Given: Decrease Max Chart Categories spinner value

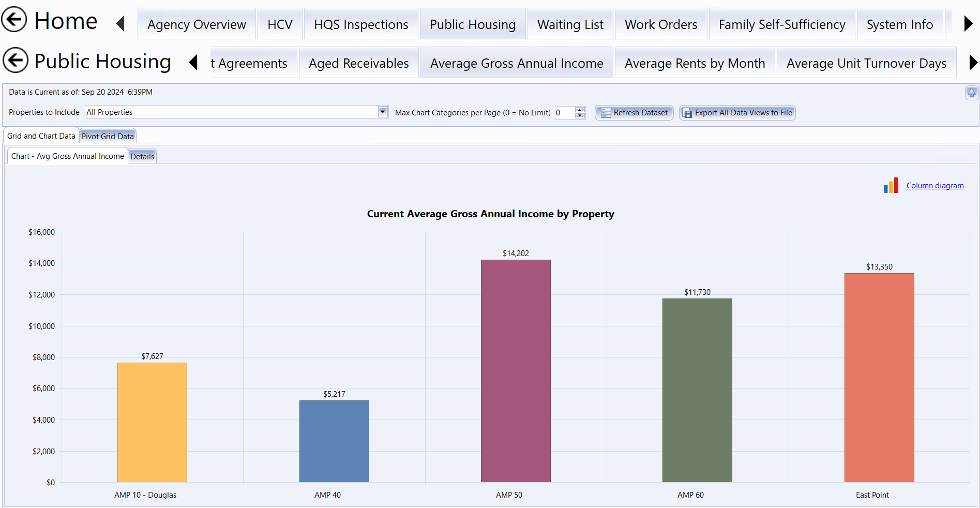Looking at the screenshot, I should click(x=580, y=116).
